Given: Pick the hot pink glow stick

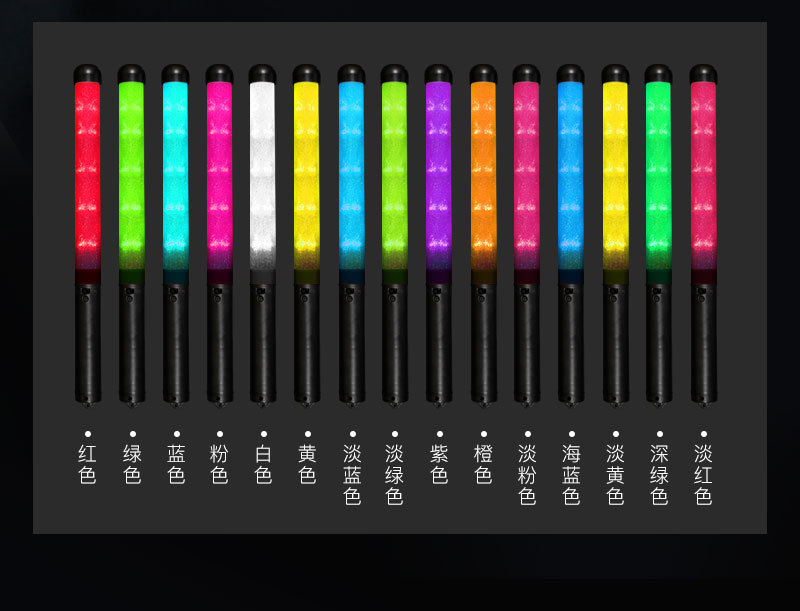Looking at the screenshot, I should click(x=220, y=235).
